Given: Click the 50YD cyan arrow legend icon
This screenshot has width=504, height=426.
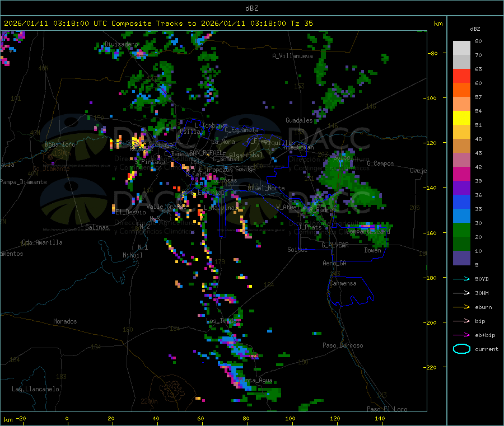Looking at the screenshot, I should [461, 279].
